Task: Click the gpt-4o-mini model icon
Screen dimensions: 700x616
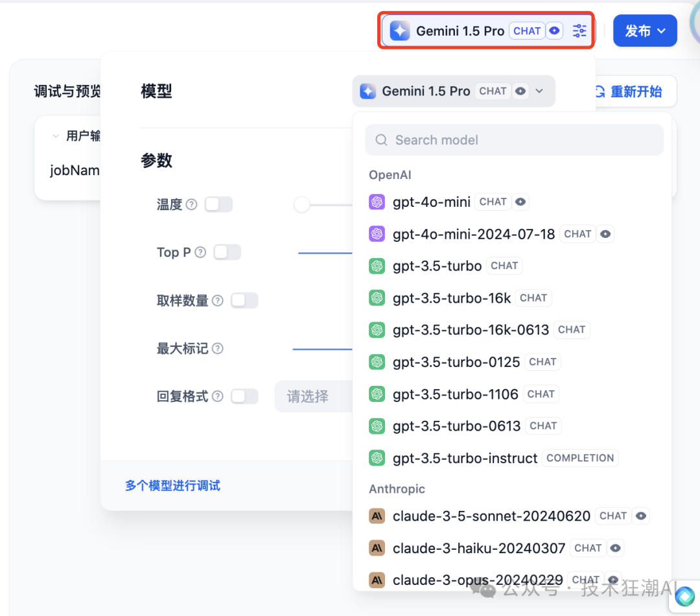Action: (377, 202)
